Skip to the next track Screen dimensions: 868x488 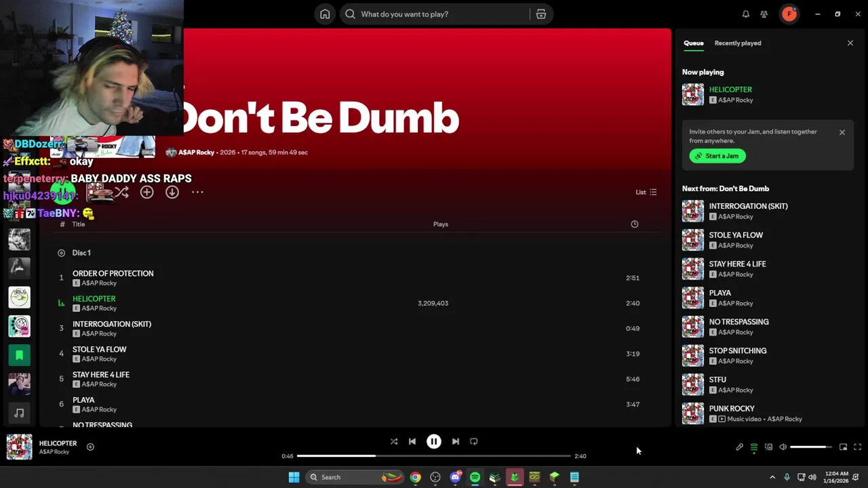coord(456,441)
